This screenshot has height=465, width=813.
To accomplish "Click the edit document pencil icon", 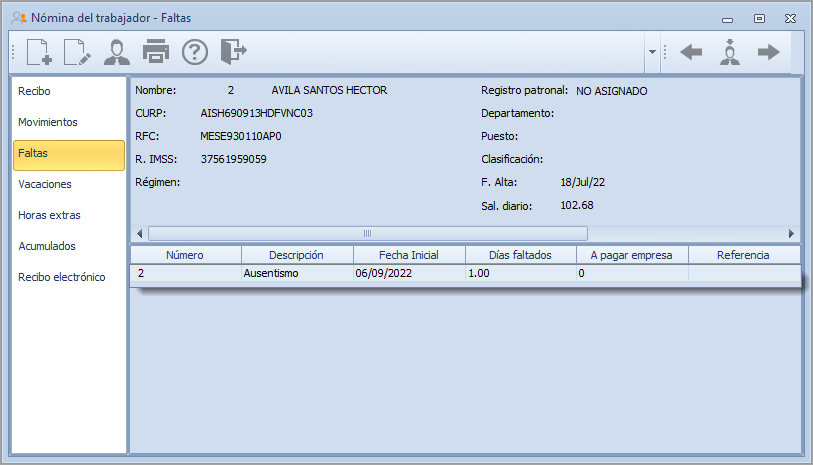I will (x=78, y=51).
